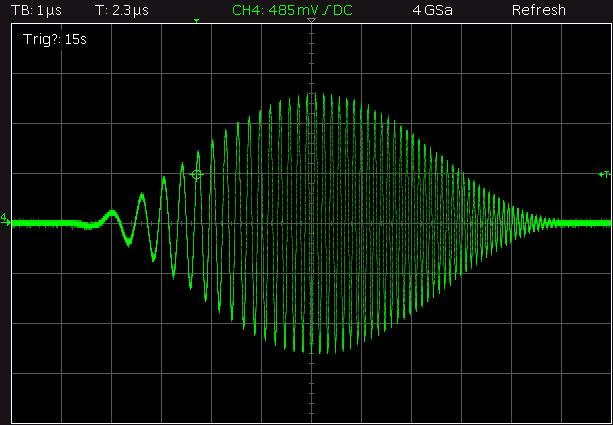Click the flat baseline trace after the burst
Screen dimensions: 613x425
pos(585,222)
